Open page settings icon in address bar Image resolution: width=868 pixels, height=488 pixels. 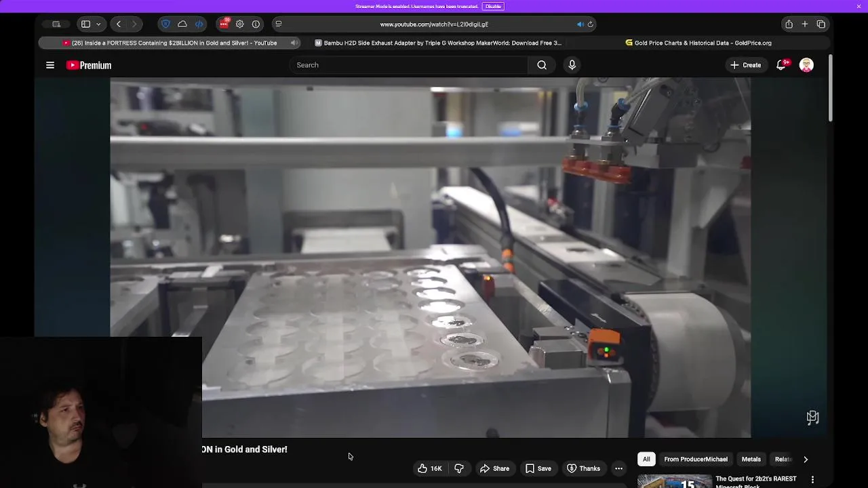pyautogui.click(x=278, y=24)
